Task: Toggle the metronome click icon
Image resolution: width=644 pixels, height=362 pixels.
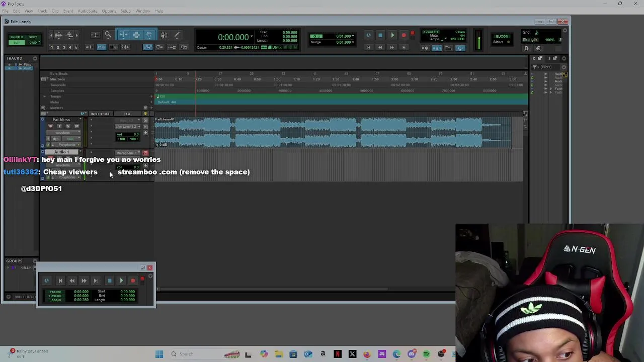Action: pos(437,48)
